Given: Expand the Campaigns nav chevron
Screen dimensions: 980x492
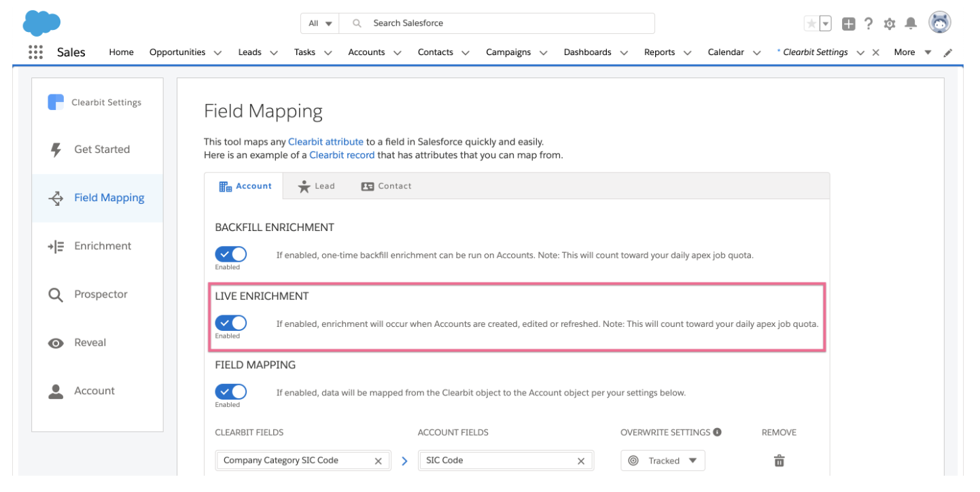Looking at the screenshot, I should (543, 52).
